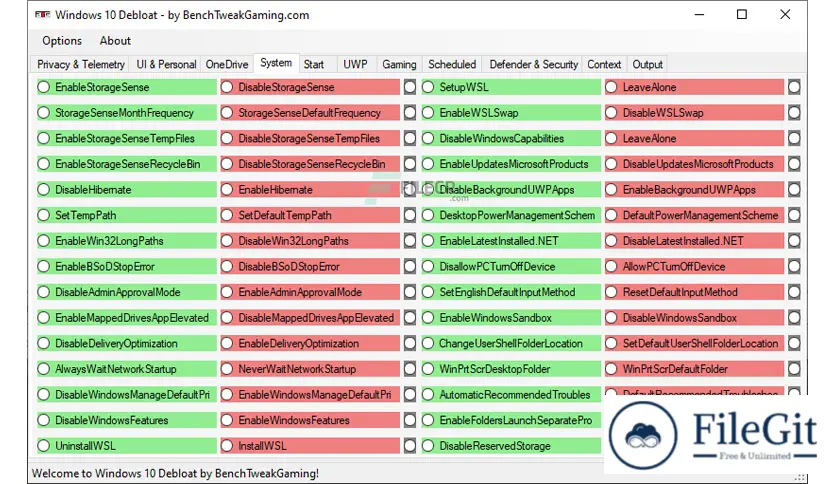Select DisableAdminApprovalMode option
The width and height of the screenshot is (836, 484).
tap(127, 292)
